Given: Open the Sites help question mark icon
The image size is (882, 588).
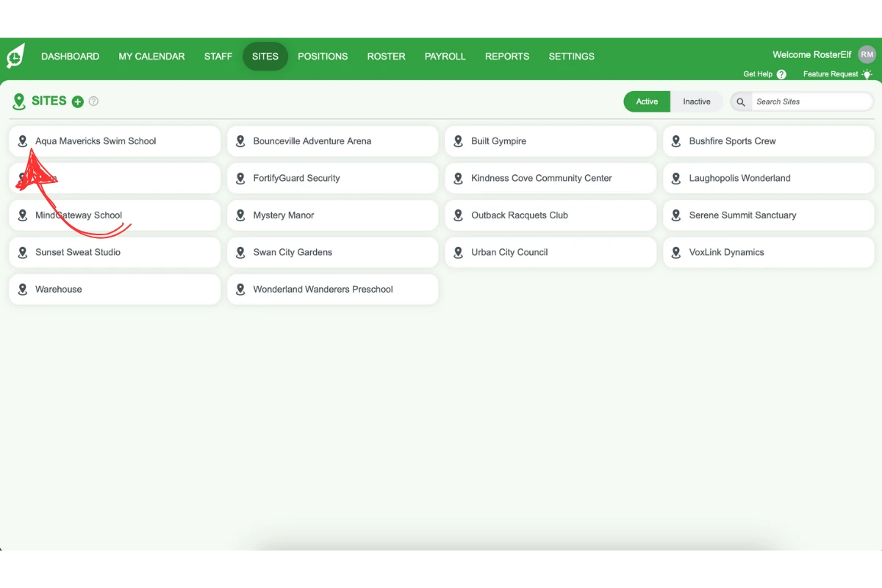Looking at the screenshot, I should (x=93, y=101).
